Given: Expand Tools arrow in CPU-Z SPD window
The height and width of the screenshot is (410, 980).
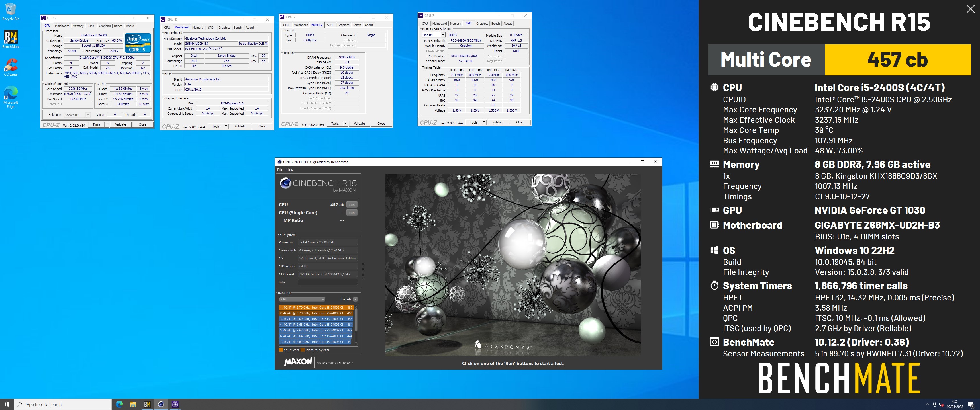Looking at the screenshot, I should pos(484,122).
